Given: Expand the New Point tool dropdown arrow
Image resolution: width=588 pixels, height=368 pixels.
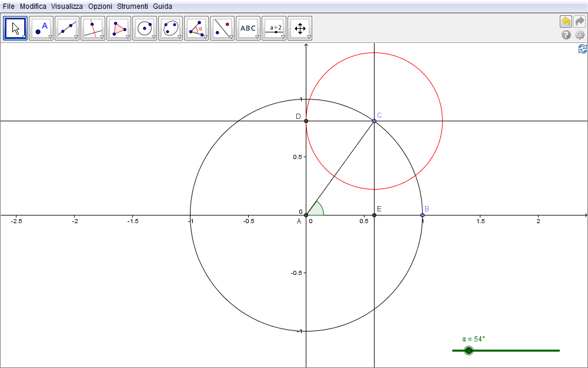Looking at the screenshot, I should pyautogui.click(x=50, y=37).
